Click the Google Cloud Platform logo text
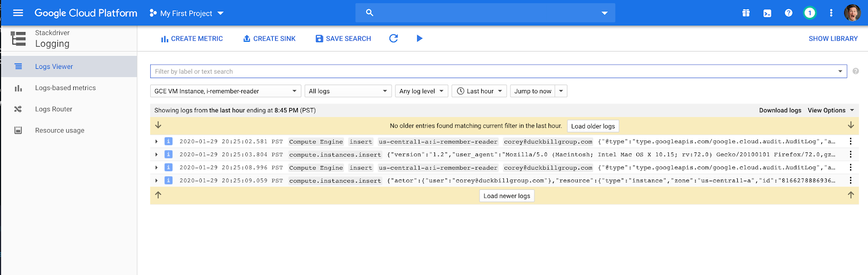The height and width of the screenshot is (275, 868). [86, 13]
